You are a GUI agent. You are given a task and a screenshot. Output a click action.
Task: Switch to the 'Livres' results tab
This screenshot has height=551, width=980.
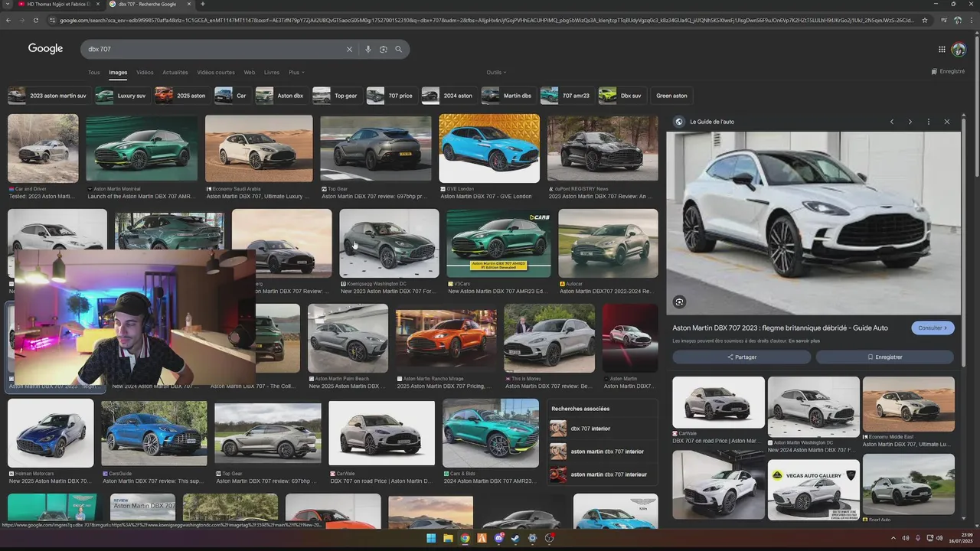[272, 73]
